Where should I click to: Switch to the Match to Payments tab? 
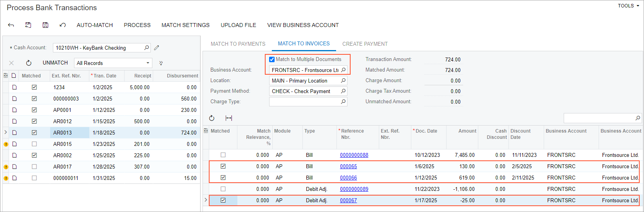(238, 44)
